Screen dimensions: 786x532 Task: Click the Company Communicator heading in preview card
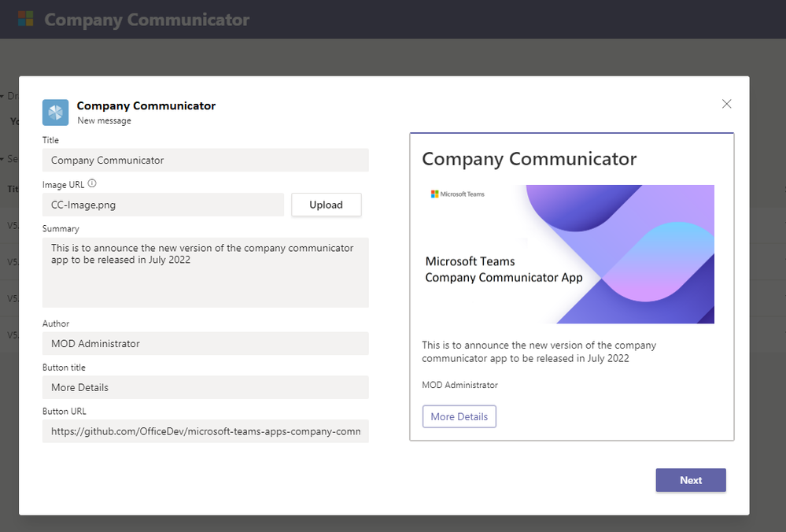click(529, 159)
